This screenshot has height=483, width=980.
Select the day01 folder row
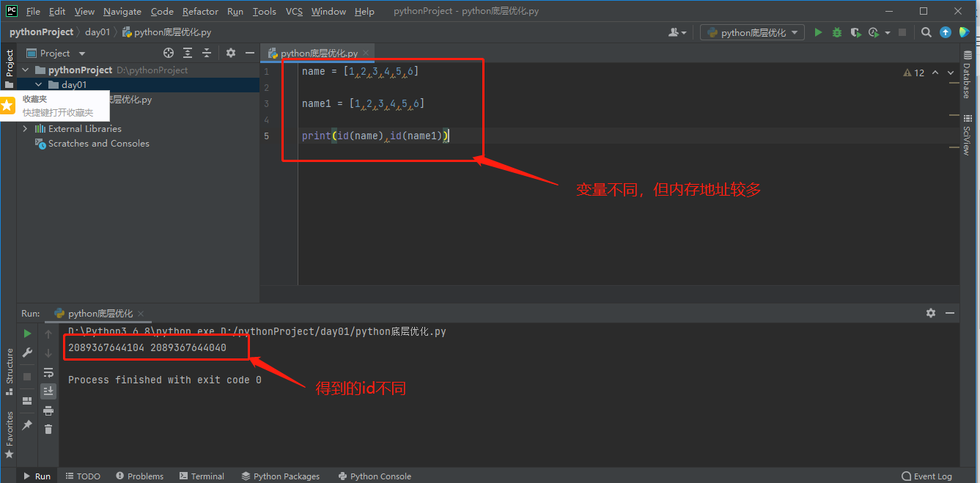[138, 85]
